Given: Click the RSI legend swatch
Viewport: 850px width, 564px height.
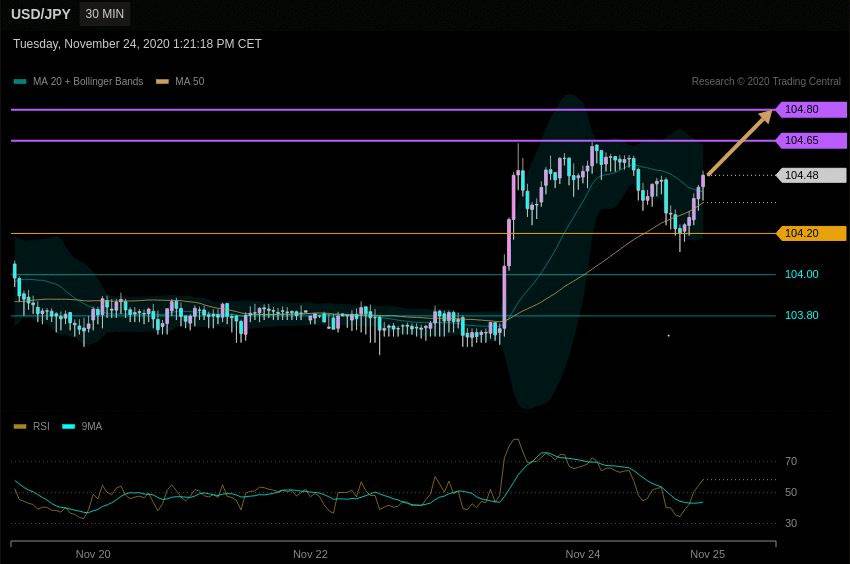Looking at the screenshot, I should 20,426.
